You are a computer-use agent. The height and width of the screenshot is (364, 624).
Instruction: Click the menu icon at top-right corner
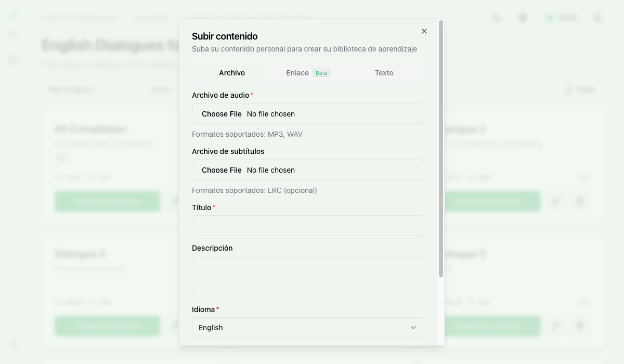[597, 18]
